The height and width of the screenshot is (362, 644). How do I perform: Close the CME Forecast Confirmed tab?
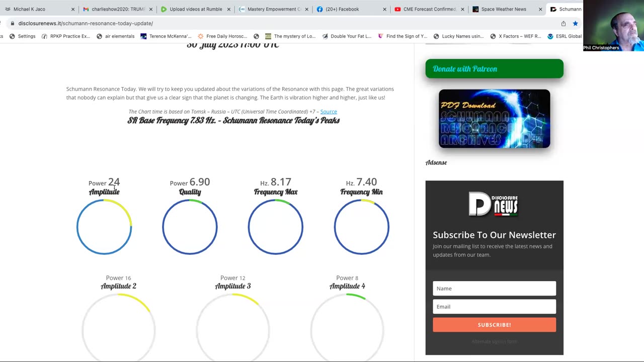pos(462,9)
